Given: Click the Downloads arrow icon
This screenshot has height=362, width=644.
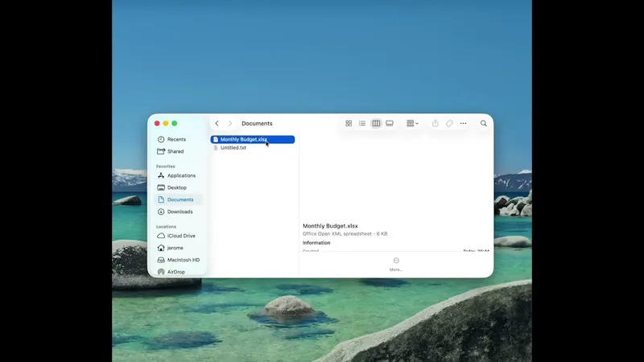Looking at the screenshot, I should coord(161,212).
